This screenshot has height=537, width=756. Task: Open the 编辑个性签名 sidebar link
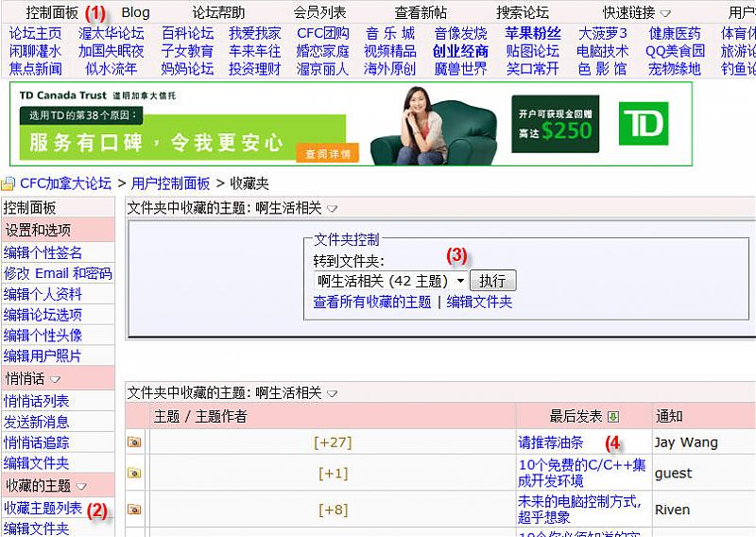point(43,252)
